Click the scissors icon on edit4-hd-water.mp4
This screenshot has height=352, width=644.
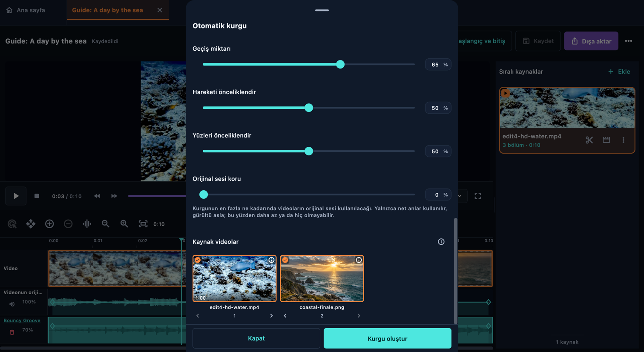click(589, 140)
